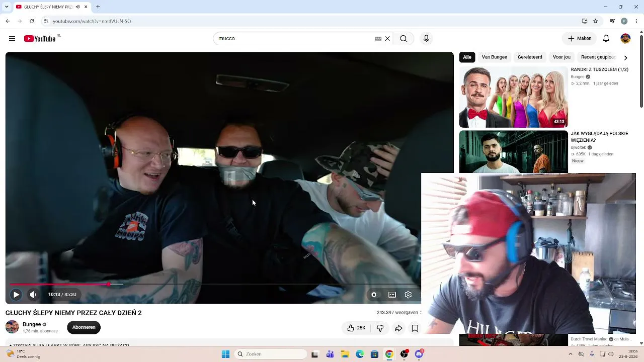644x362 pixels.
Task: Mute the video player volume
Action: click(x=33, y=295)
